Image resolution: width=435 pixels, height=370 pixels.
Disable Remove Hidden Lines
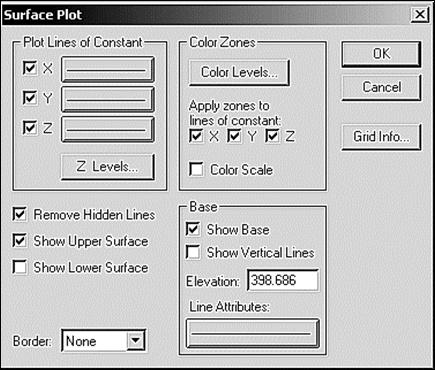(x=20, y=214)
